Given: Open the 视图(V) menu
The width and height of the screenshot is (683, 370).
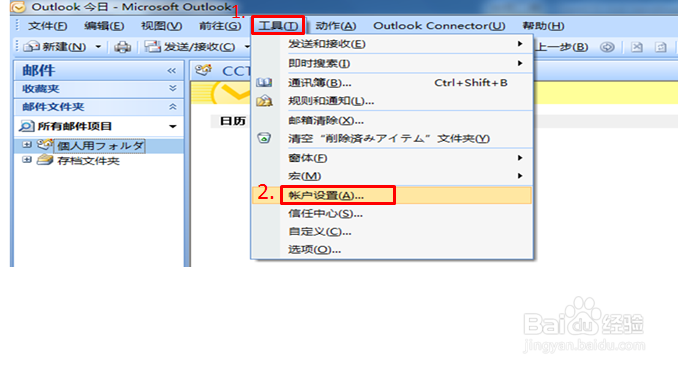Looking at the screenshot, I should pos(162,26).
